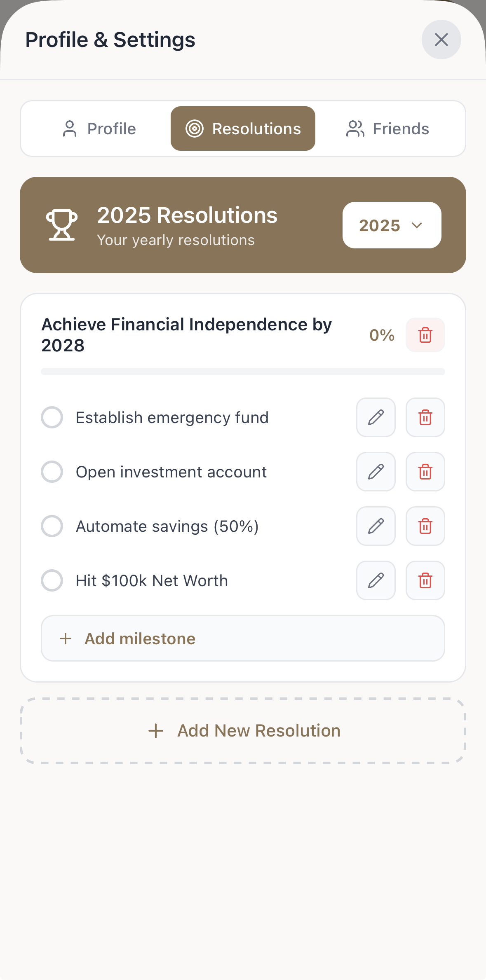Select the Resolutions tab
This screenshot has width=486, height=980.
[x=243, y=129]
